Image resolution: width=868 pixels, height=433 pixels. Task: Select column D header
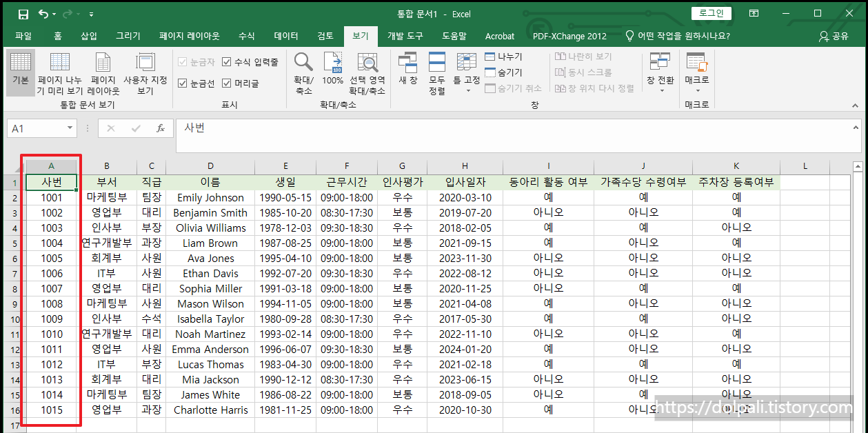pos(210,167)
